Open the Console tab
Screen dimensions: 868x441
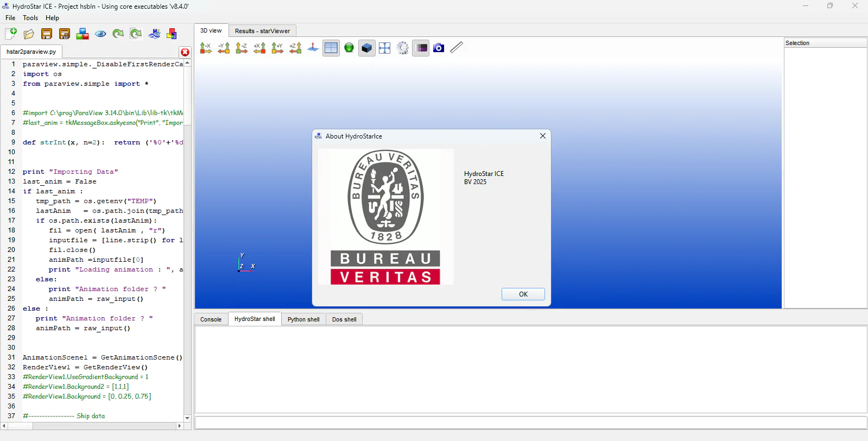tap(211, 319)
